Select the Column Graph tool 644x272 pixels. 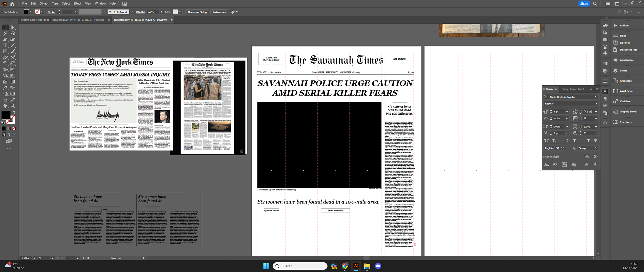tap(13, 94)
